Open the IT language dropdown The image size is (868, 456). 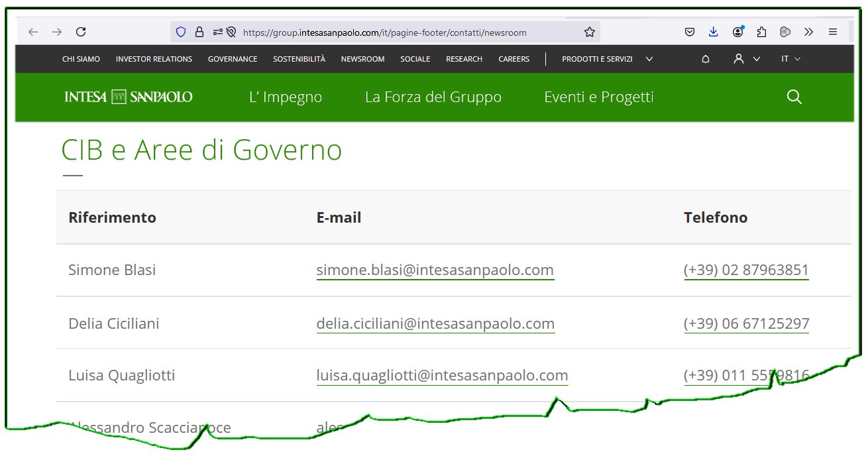(x=790, y=59)
